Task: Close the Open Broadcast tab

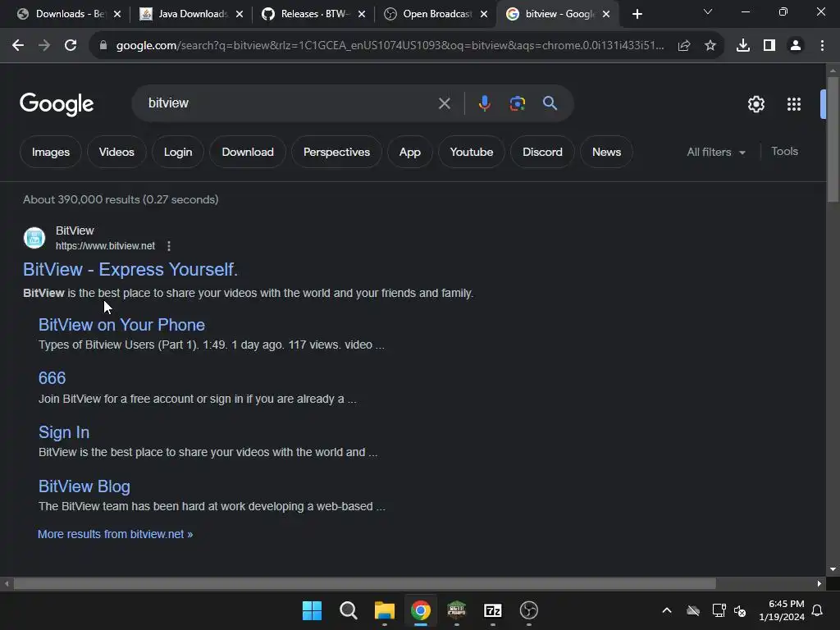Action: pos(484,14)
